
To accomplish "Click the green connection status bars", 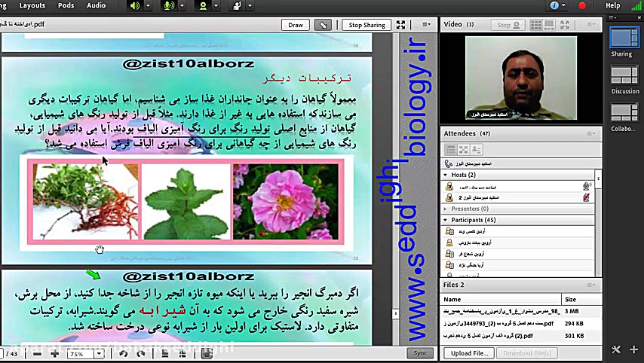I will coord(636,5).
